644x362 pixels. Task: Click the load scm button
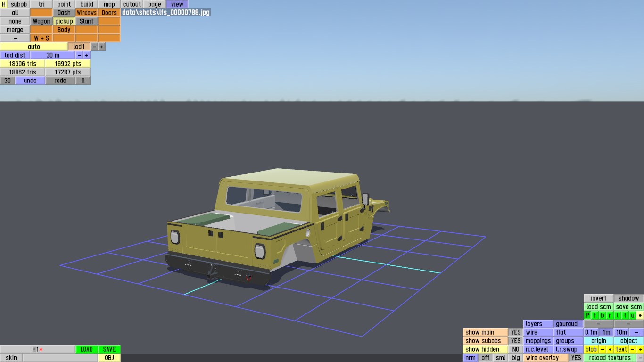pos(599,307)
